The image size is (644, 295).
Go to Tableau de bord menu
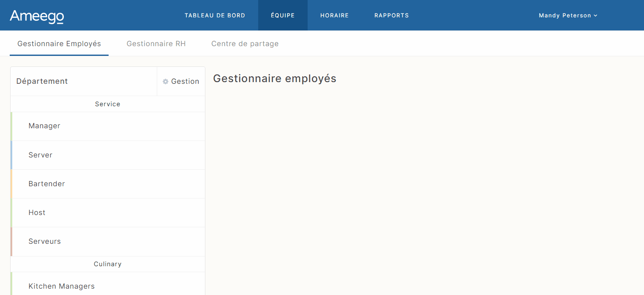coord(215,16)
